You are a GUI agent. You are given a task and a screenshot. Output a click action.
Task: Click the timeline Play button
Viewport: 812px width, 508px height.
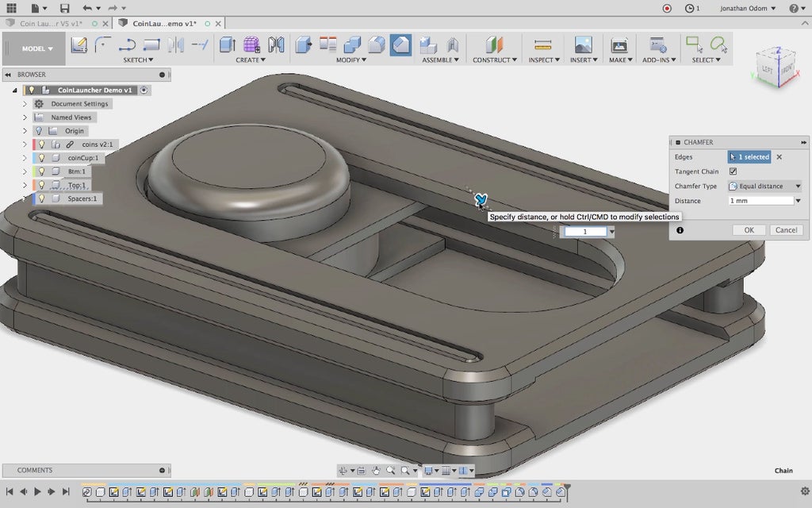point(37,491)
